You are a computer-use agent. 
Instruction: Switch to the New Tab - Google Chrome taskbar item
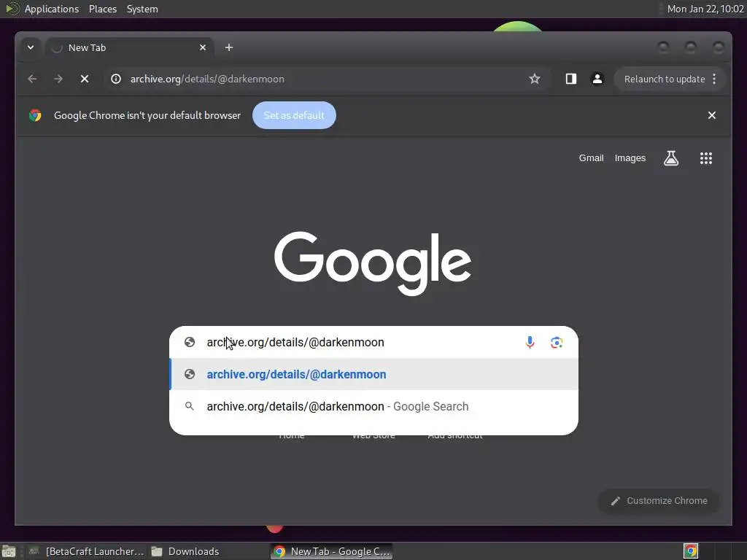[x=332, y=551]
